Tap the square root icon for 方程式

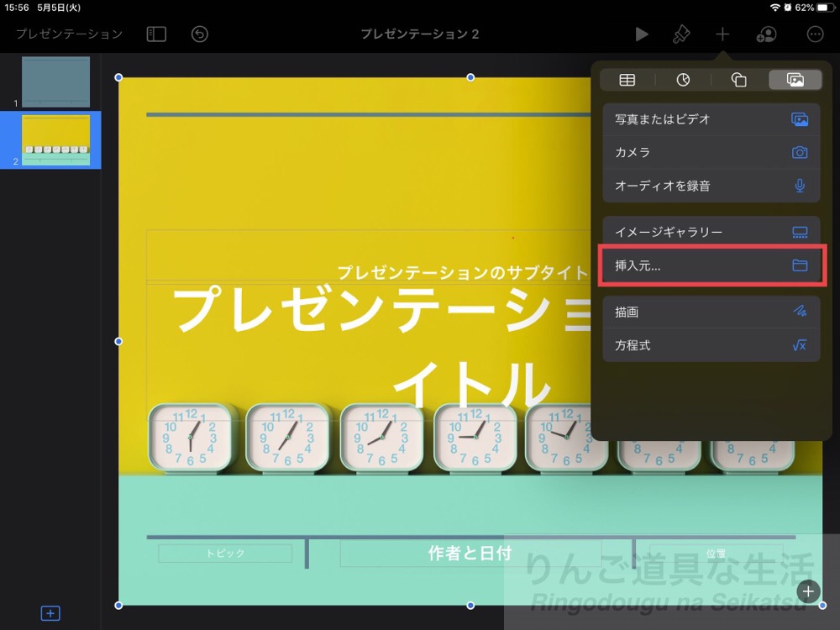tap(799, 345)
